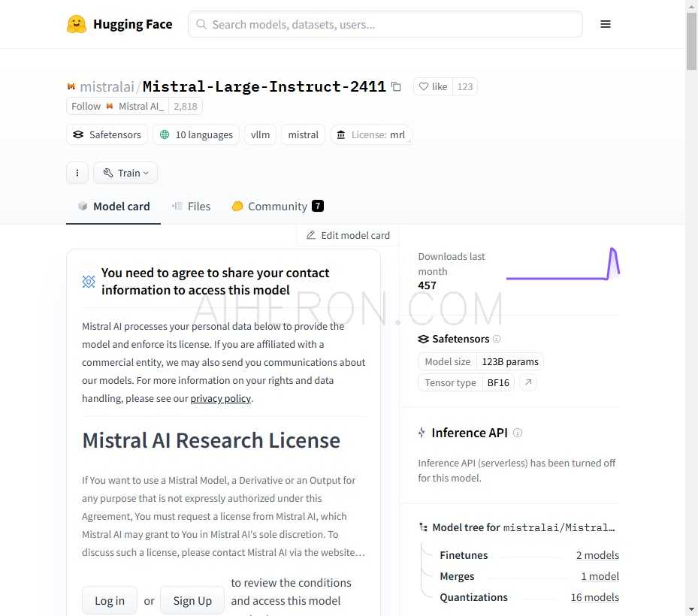Click the three-dot more options button
698x616 pixels.
coord(77,173)
